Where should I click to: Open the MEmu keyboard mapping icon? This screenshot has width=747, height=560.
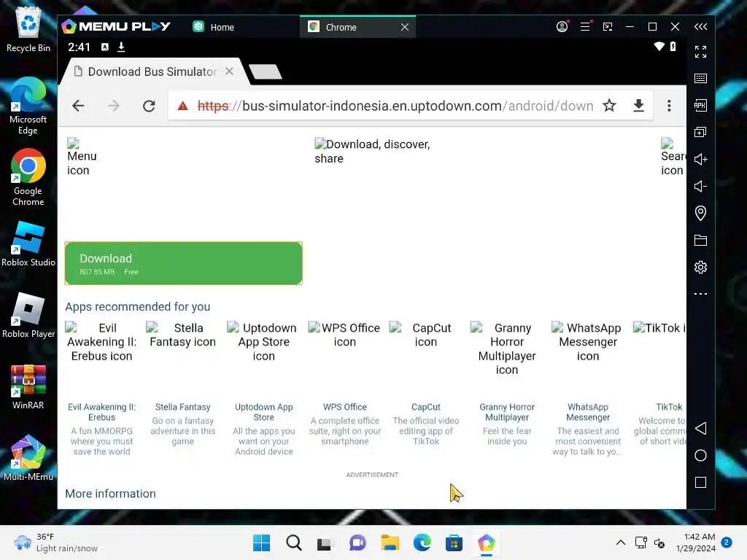point(700,79)
